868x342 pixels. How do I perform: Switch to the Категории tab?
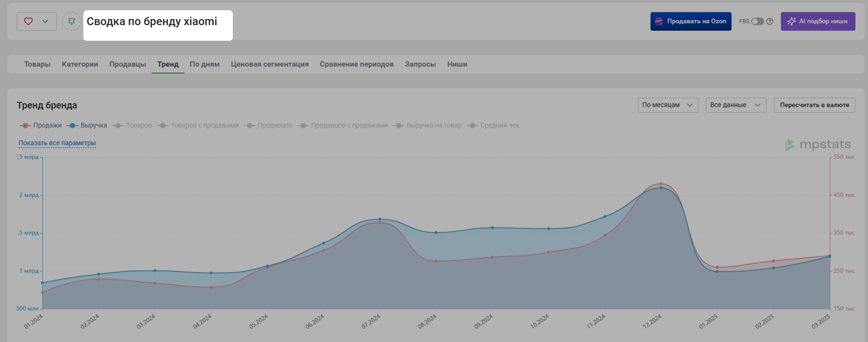pos(80,64)
